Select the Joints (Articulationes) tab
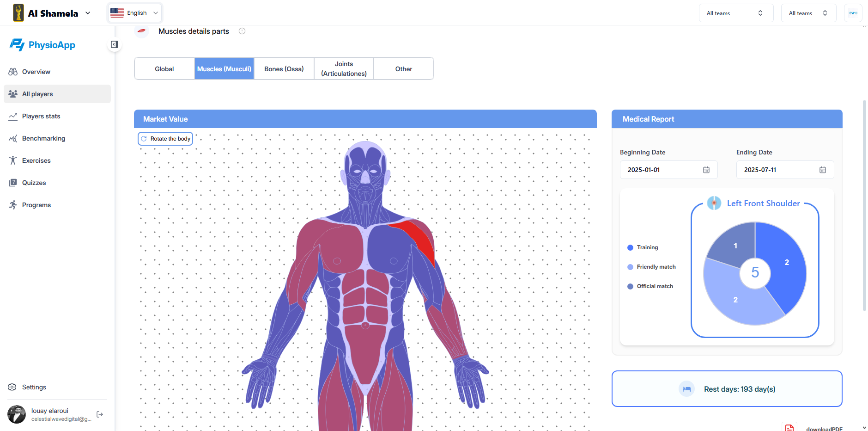The height and width of the screenshot is (431, 868). point(344,69)
